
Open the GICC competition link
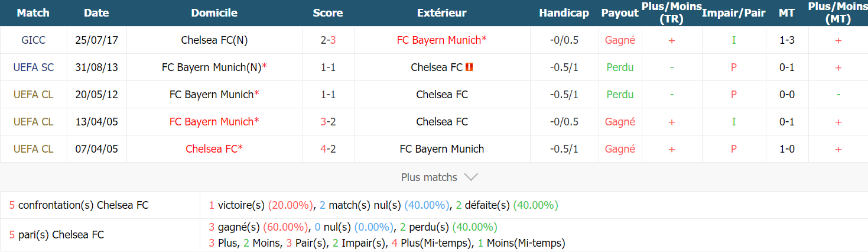point(33,40)
